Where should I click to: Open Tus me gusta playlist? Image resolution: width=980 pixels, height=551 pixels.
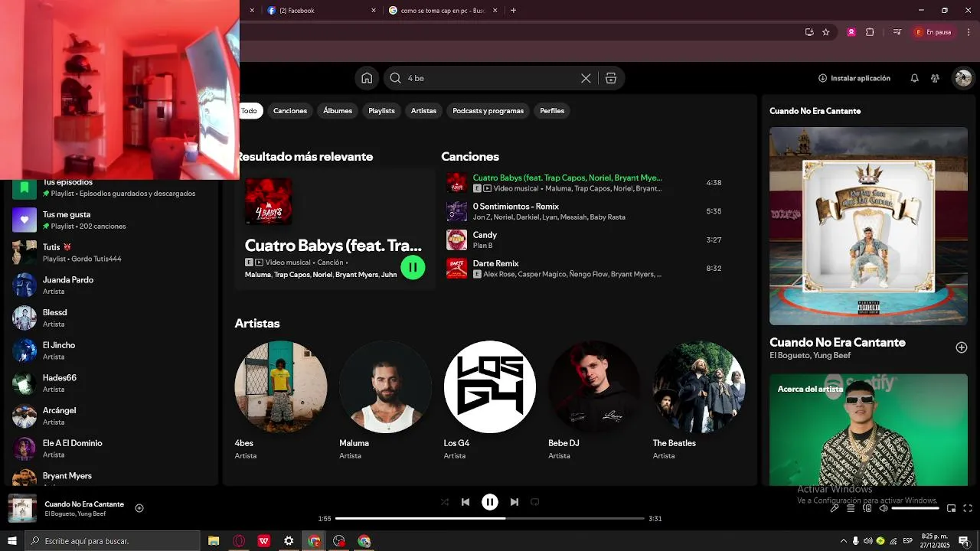point(112,220)
